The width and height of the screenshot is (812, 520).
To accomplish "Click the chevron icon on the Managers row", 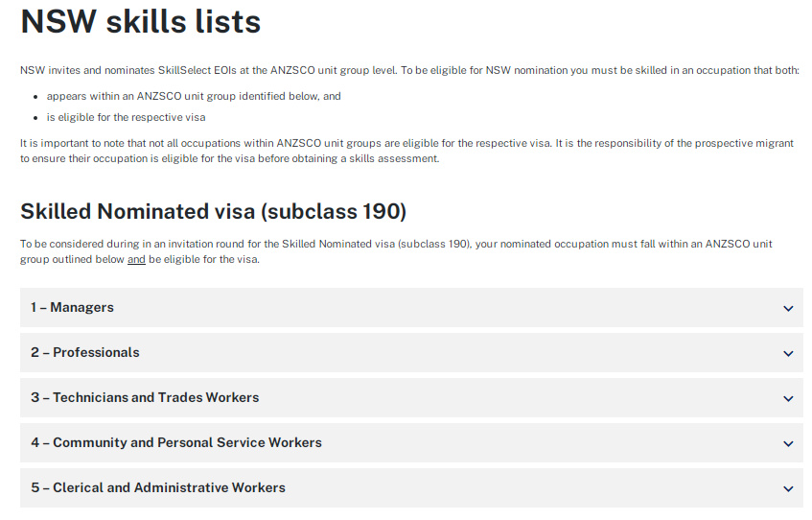I will (788, 308).
